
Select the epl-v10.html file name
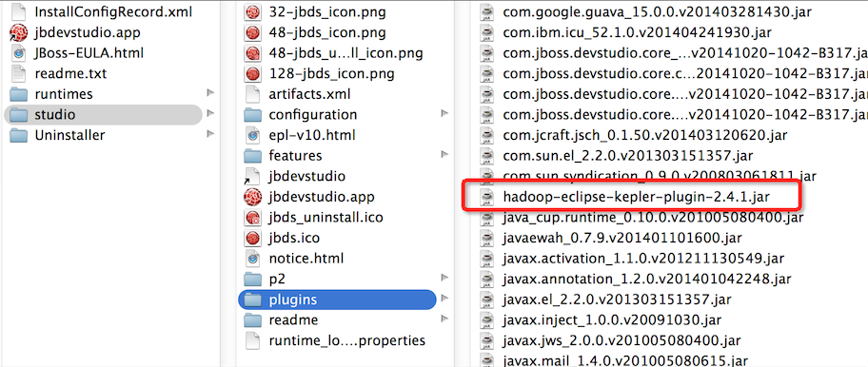pos(312,135)
